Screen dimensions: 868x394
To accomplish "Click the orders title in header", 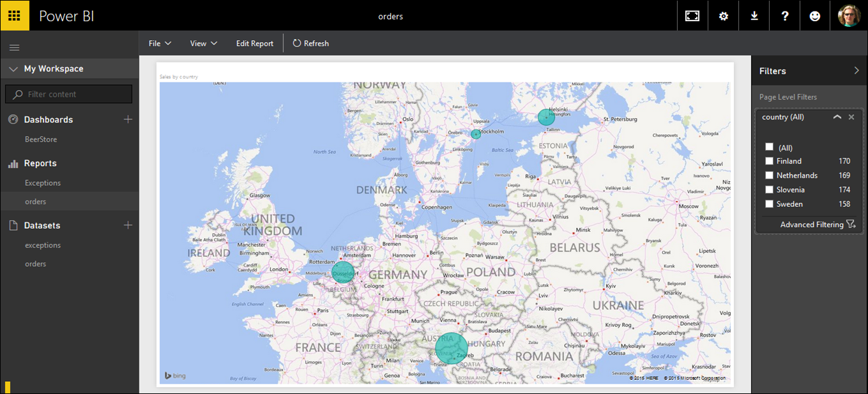I will coord(391,17).
